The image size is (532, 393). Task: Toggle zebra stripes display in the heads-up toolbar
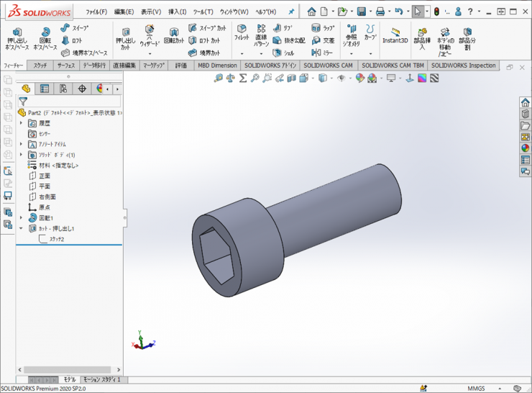click(434, 78)
